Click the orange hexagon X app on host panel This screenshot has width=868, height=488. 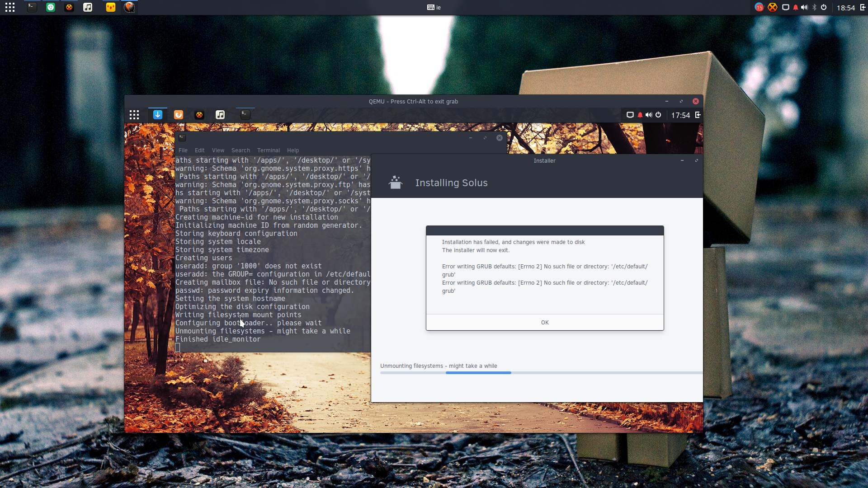point(69,7)
